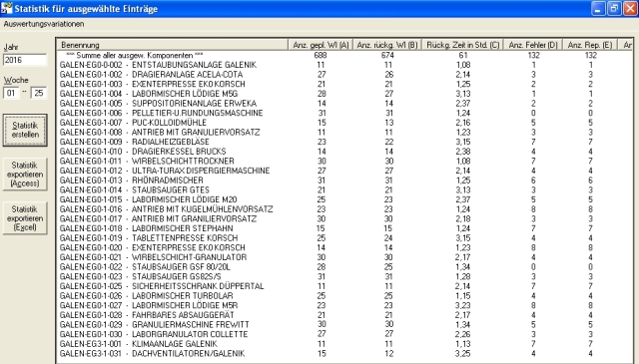Click time value 3,25 in DACHVENTILATOREN row
Screen dimensions: 639x364
point(463,354)
